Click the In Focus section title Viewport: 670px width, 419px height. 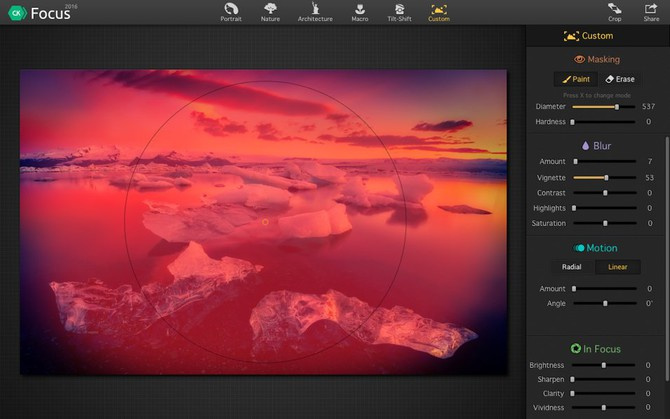point(602,349)
